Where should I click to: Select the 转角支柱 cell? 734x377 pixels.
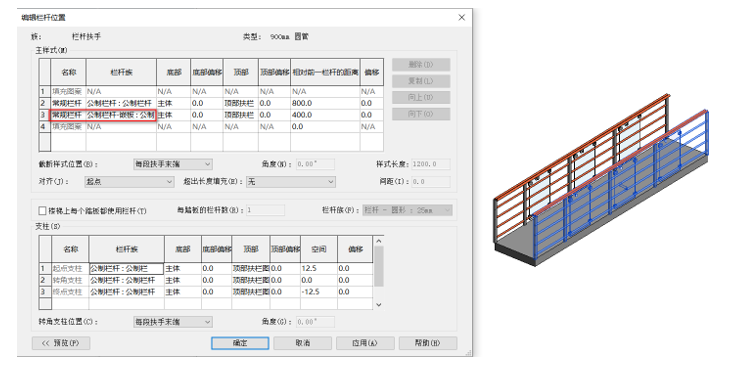pos(70,280)
